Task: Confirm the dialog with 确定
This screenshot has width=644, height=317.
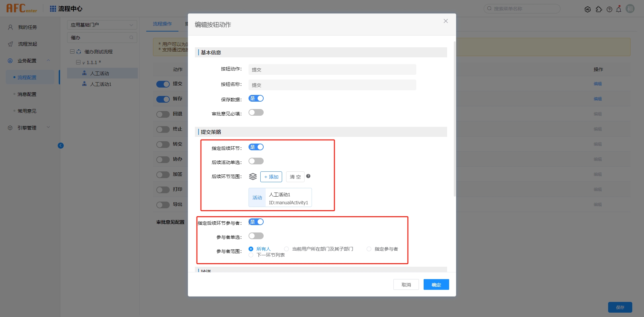Action: pos(436,284)
